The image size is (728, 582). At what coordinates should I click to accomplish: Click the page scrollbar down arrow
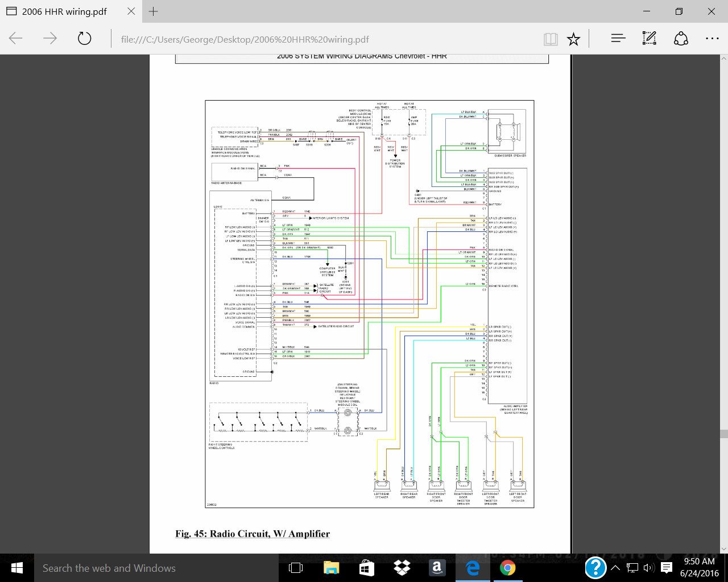[x=723, y=549]
